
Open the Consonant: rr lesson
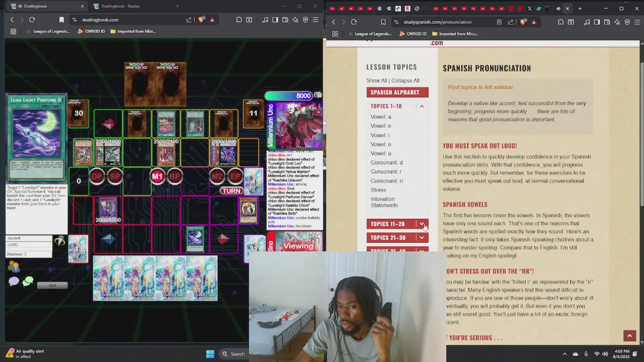pos(387,181)
